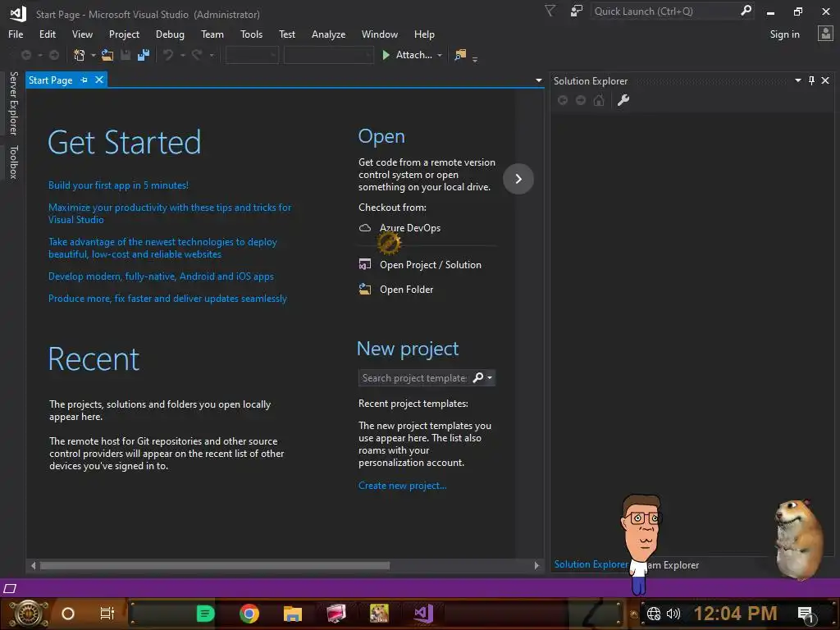Open the notifications flag icon in title bar
The image size is (840, 630).
tap(550, 11)
